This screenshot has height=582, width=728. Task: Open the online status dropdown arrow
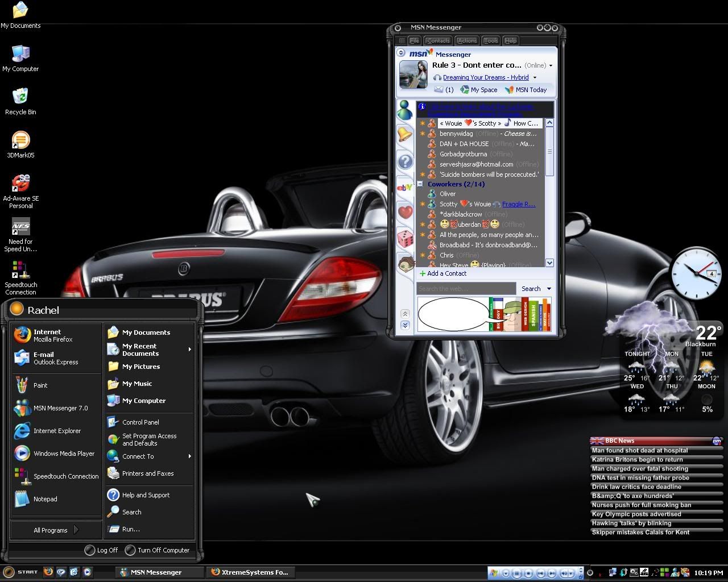coord(551,66)
